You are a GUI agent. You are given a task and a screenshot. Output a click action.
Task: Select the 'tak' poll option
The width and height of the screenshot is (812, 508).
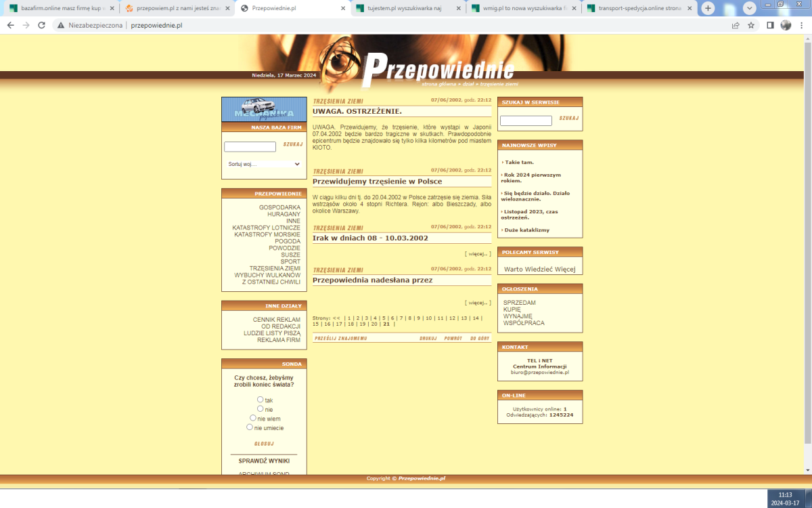[x=261, y=400]
